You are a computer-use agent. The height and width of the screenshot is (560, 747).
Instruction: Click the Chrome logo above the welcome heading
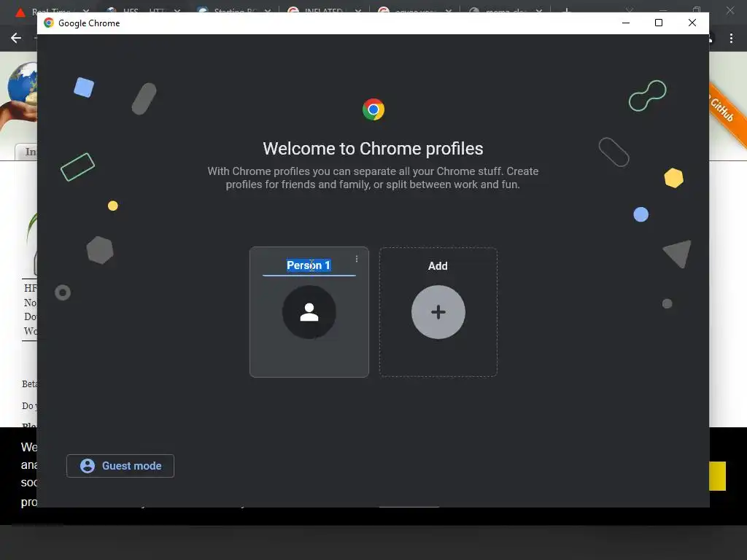tap(373, 109)
